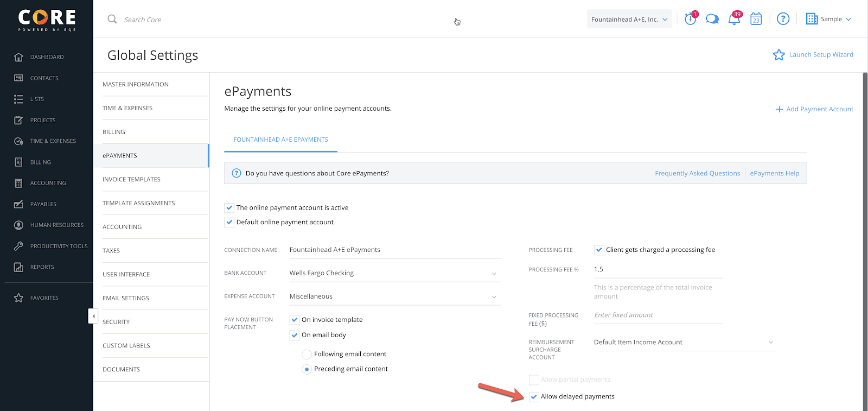Open the chat messages icon
This screenshot has width=868, height=411.
coord(712,19)
